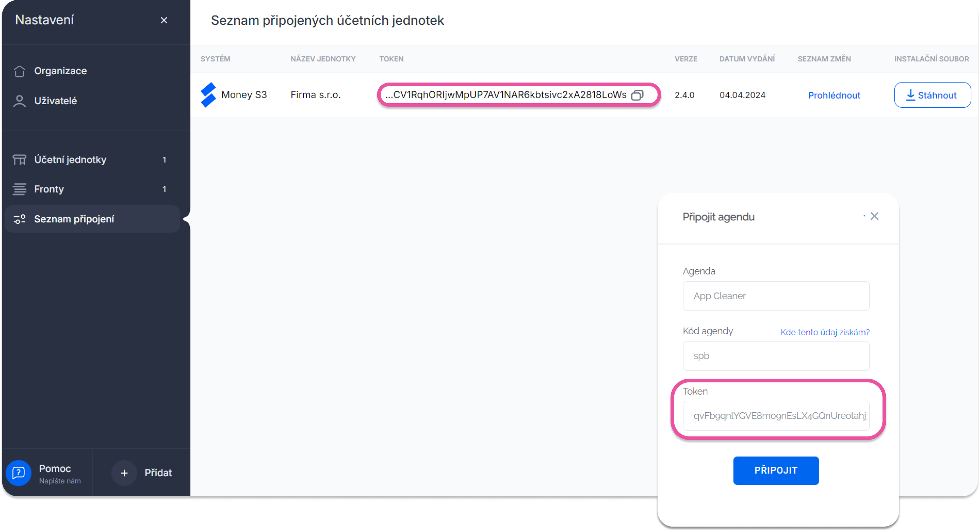Submit with the PŘIPOJIT button
This screenshot has height=531, width=980.
776,470
